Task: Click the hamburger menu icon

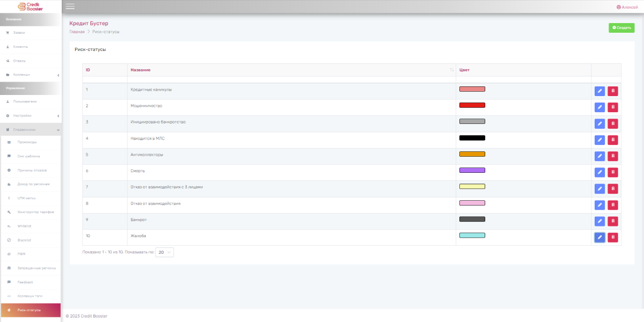Action: click(x=70, y=6)
